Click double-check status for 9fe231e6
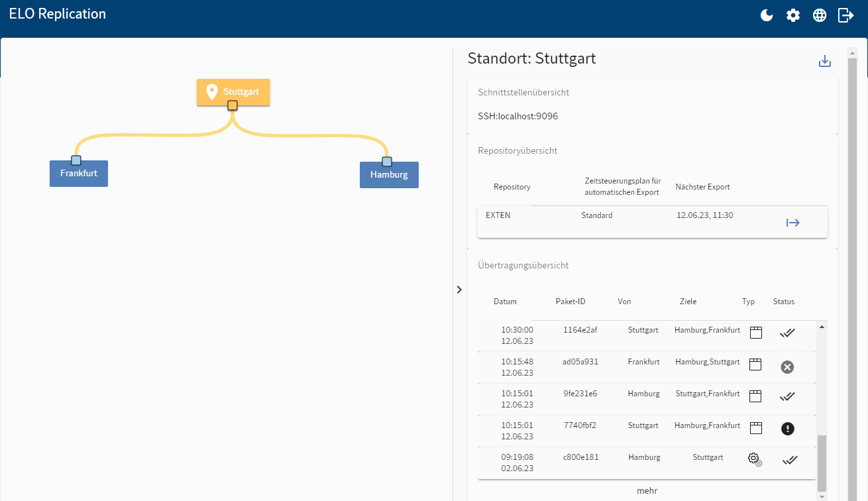Viewport: 868px width, 501px height. click(787, 396)
